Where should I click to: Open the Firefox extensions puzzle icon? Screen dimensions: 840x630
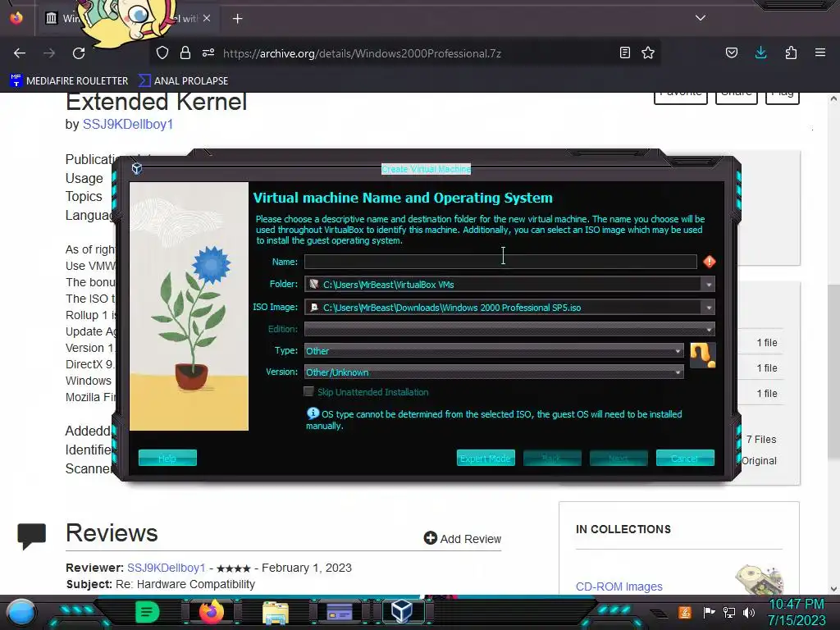point(791,52)
